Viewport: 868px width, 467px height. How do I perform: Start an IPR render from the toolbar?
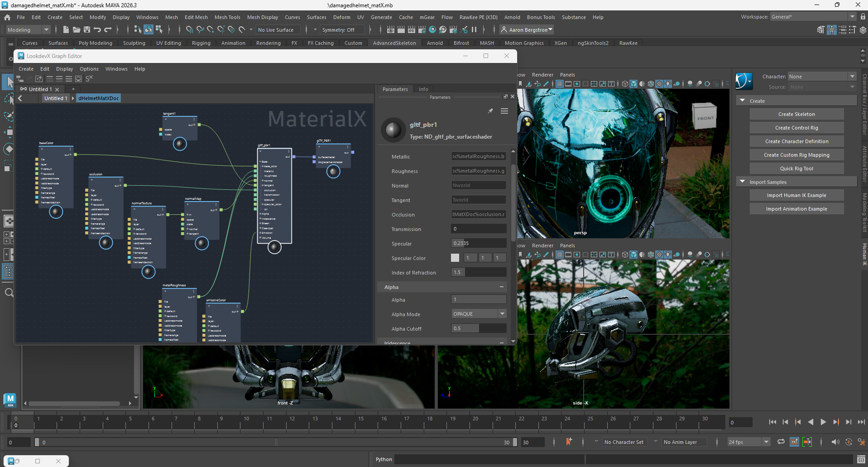[411, 29]
